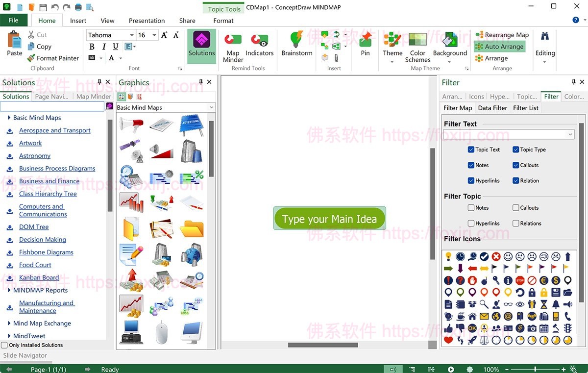Switch to the Data Filter tab
This screenshot has height=373, width=588.
click(492, 108)
